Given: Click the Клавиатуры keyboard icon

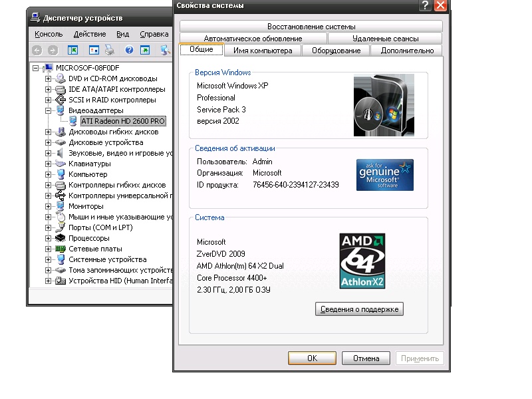Looking at the screenshot, I should 61,164.
